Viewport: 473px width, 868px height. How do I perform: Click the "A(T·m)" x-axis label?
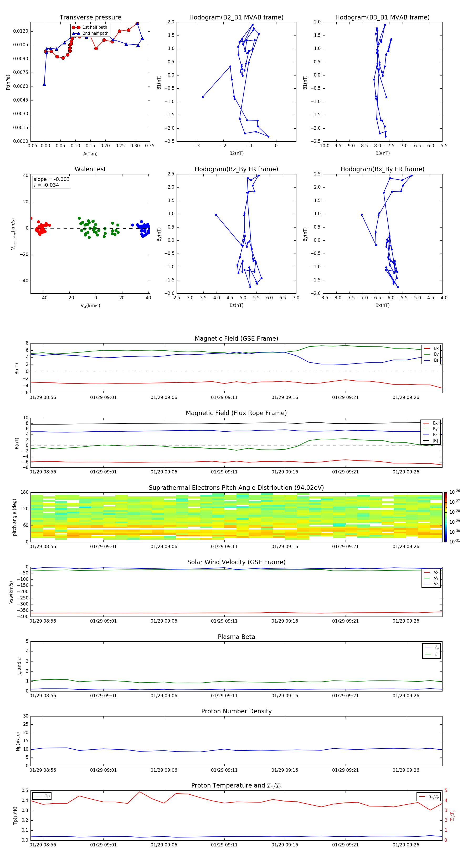tap(90, 154)
